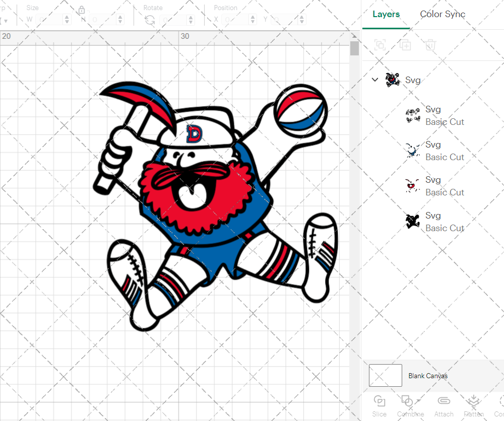Select the red Svg Basic Cut layer thumbnail
Image resolution: width=504 pixels, height=421 pixels.
[x=413, y=186]
